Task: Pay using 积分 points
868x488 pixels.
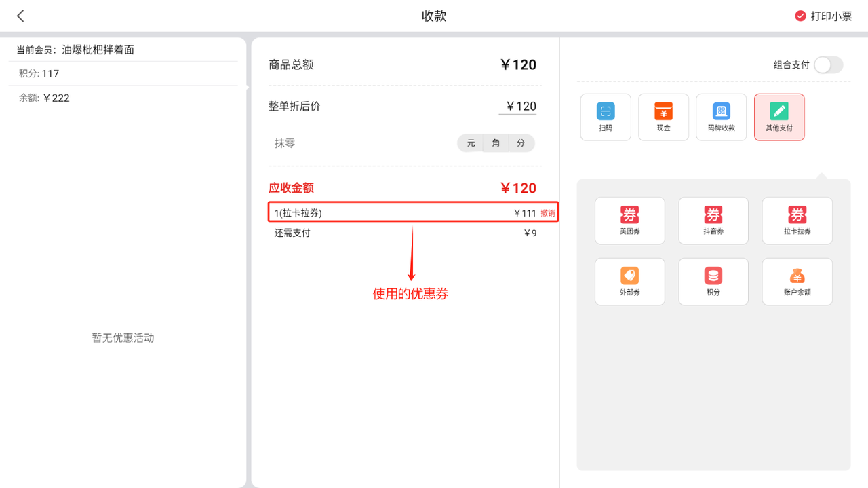Action: [713, 282]
